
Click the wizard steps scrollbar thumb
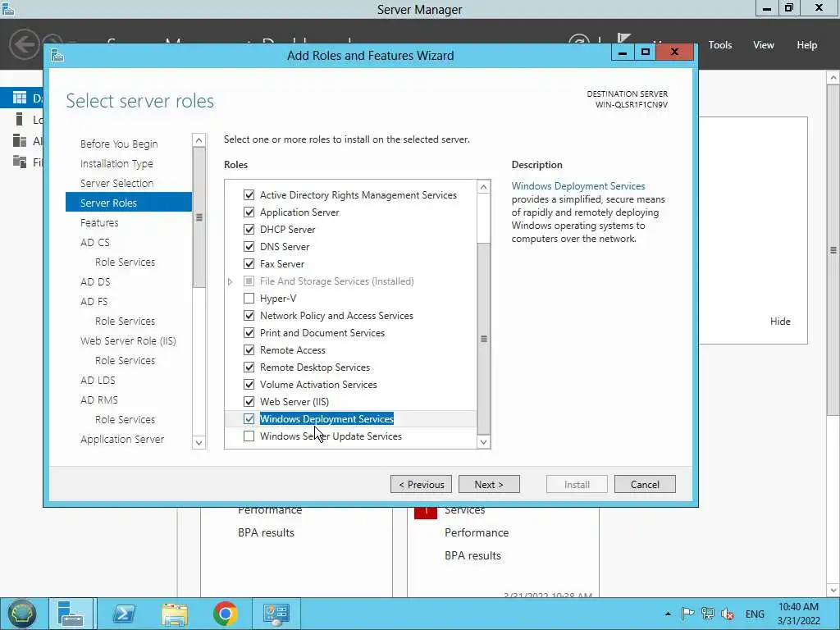coord(199,217)
